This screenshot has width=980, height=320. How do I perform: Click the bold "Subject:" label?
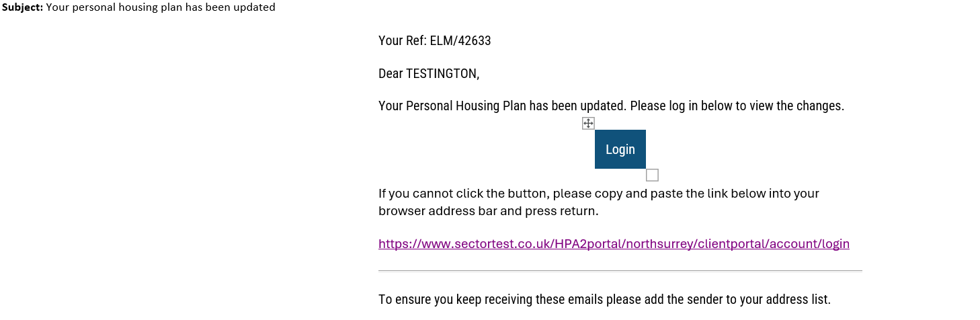pos(23,7)
